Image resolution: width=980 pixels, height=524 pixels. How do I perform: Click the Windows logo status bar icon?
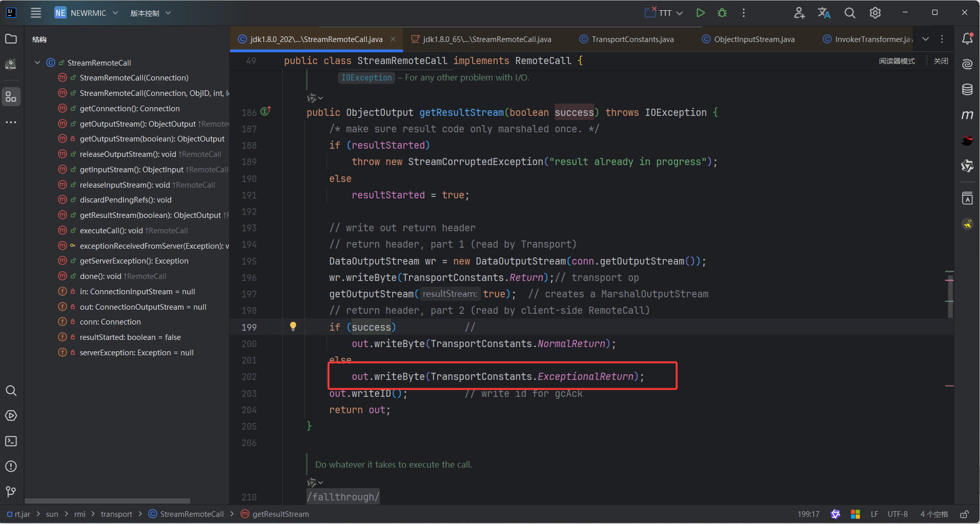tap(855, 514)
